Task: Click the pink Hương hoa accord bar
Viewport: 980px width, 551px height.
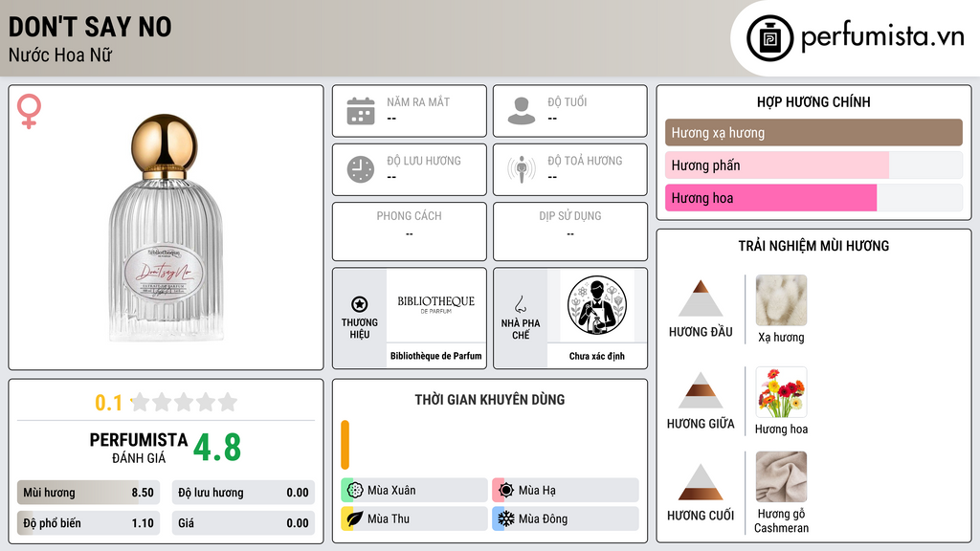Action: 813,198
